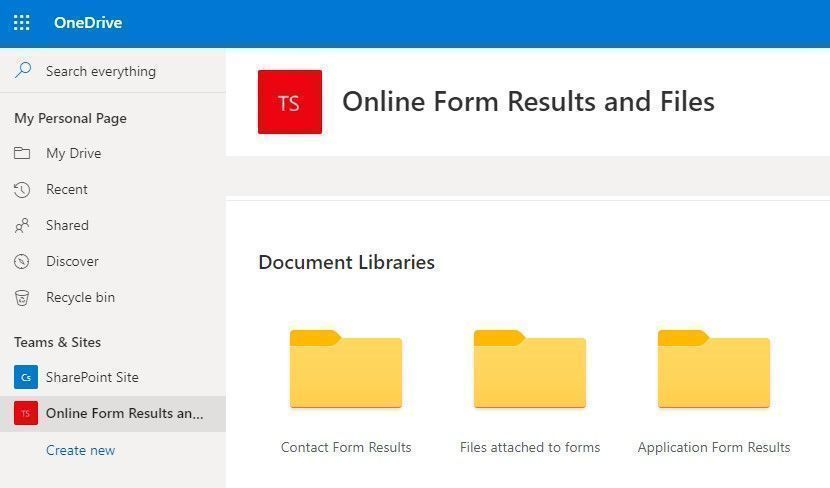
Task: Click the Online Form Results and Files heading
Action: click(528, 102)
